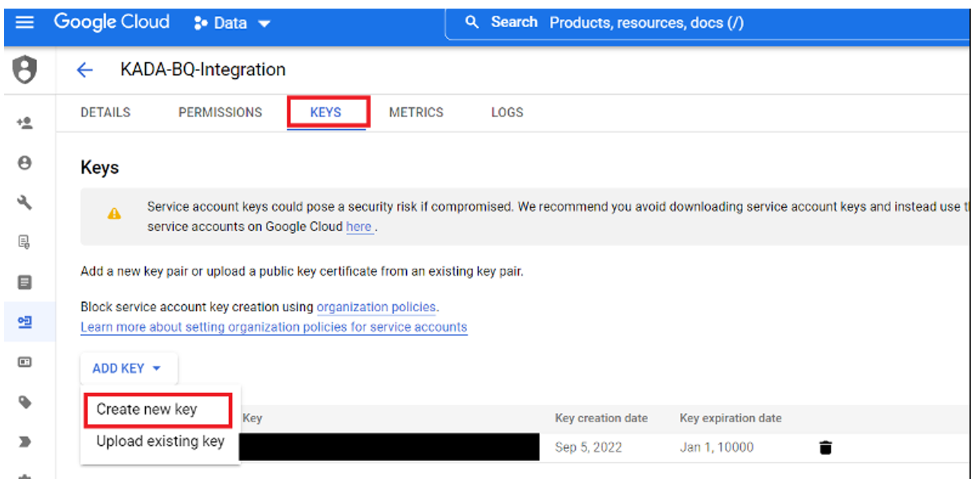This screenshot has width=980, height=479.
Task: Open the METRICS tab
Action: coord(416,113)
